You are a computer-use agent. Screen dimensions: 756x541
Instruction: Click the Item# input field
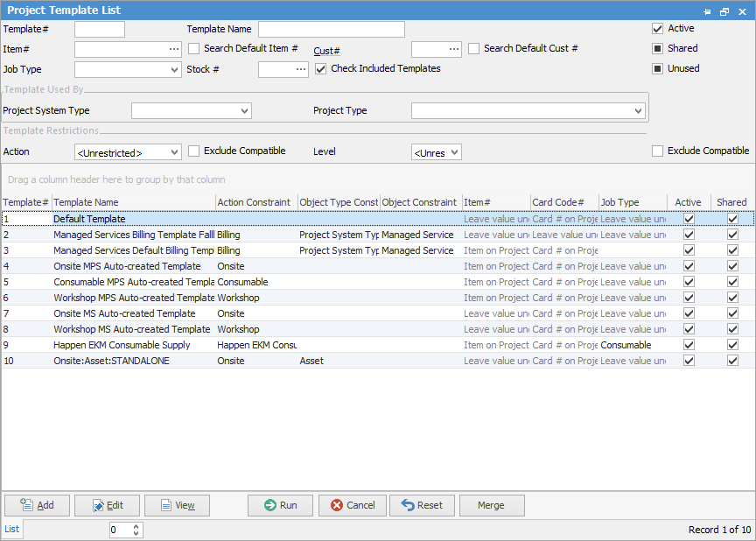[x=121, y=49]
